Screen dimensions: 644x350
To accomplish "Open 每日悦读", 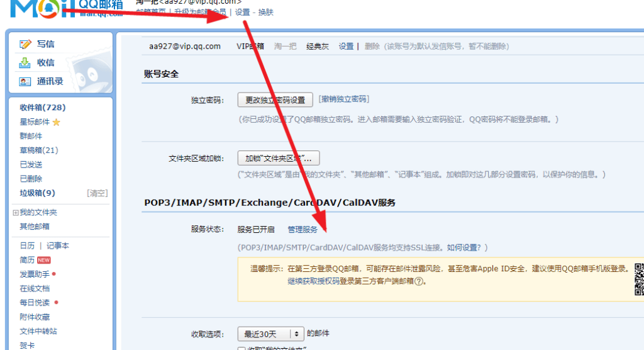I will pos(35,302).
